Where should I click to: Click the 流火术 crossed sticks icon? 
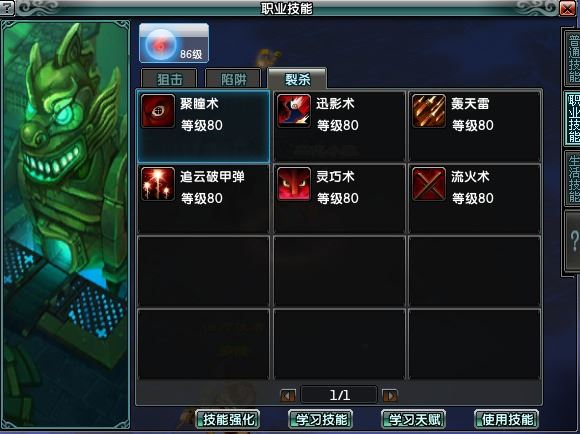[429, 184]
